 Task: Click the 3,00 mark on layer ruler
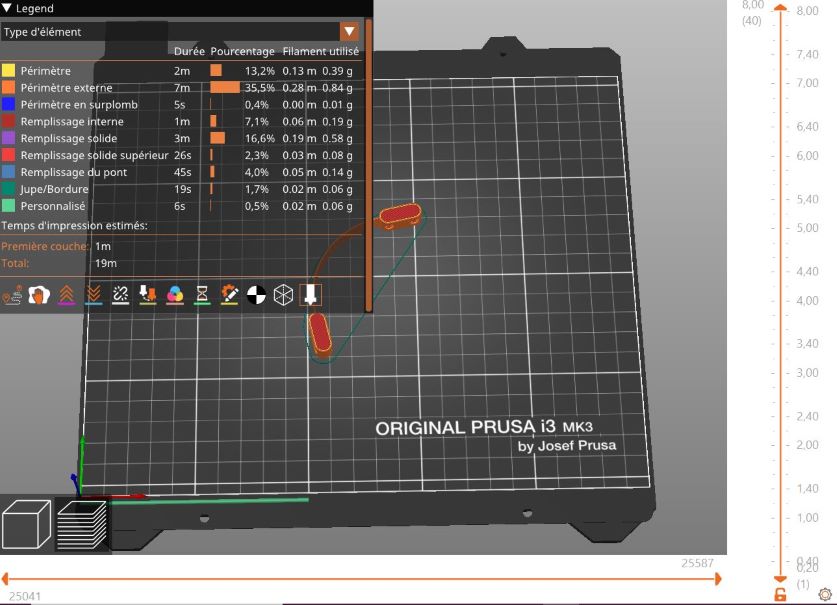click(x=807, y=372)
